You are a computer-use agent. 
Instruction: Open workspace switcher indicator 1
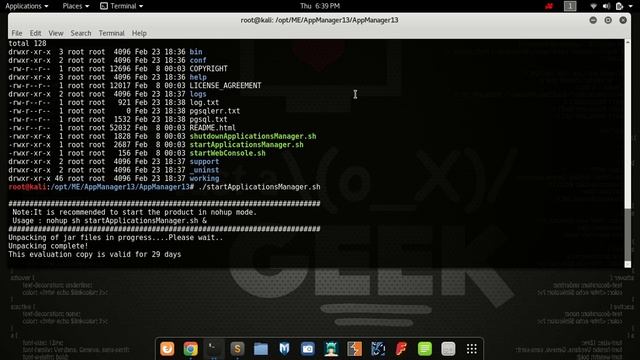click(570, 6)
